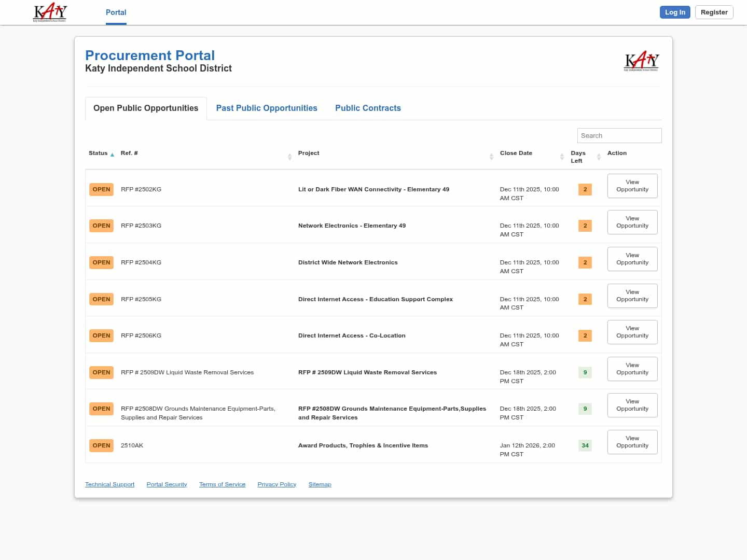Toggle sort arrows on Project column
Screen dimensions: 747x560
coord(491,157)
